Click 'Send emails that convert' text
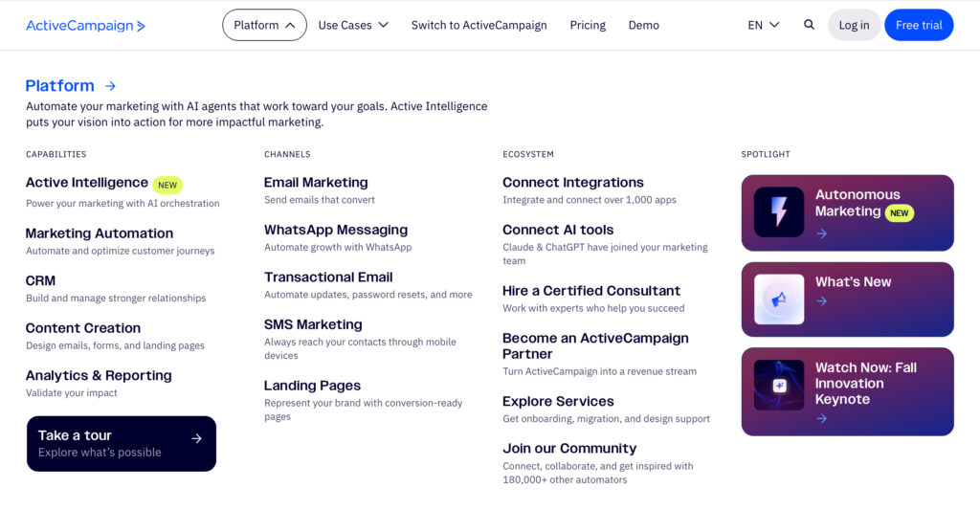The image size is (980, 510). (320, 200)
